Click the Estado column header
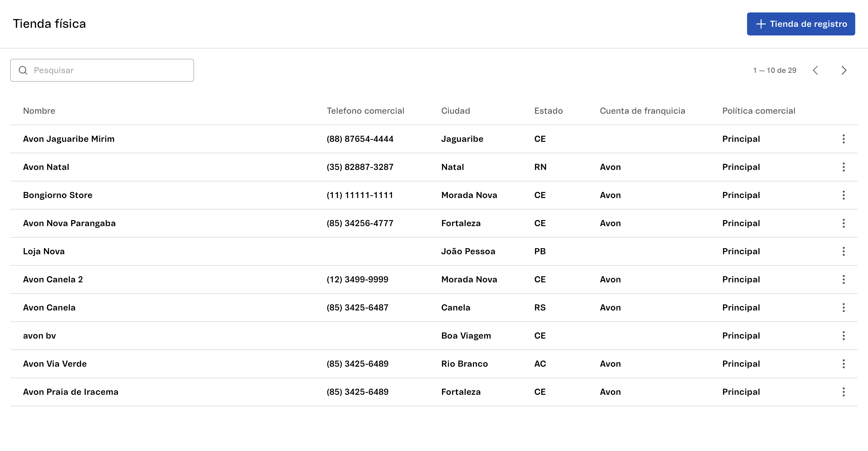This screenshot has width=868, height=451. [548, 111]
